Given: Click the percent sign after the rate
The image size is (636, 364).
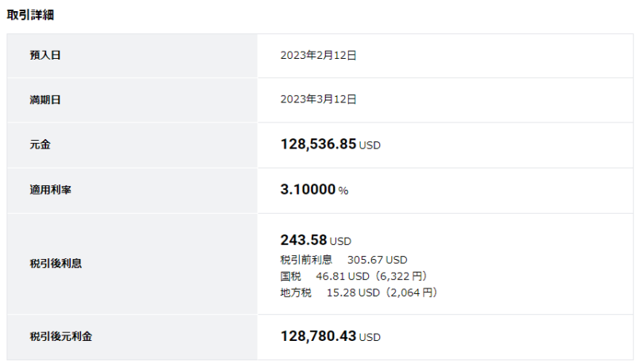Looking at the screenshot, I should 343,191.
